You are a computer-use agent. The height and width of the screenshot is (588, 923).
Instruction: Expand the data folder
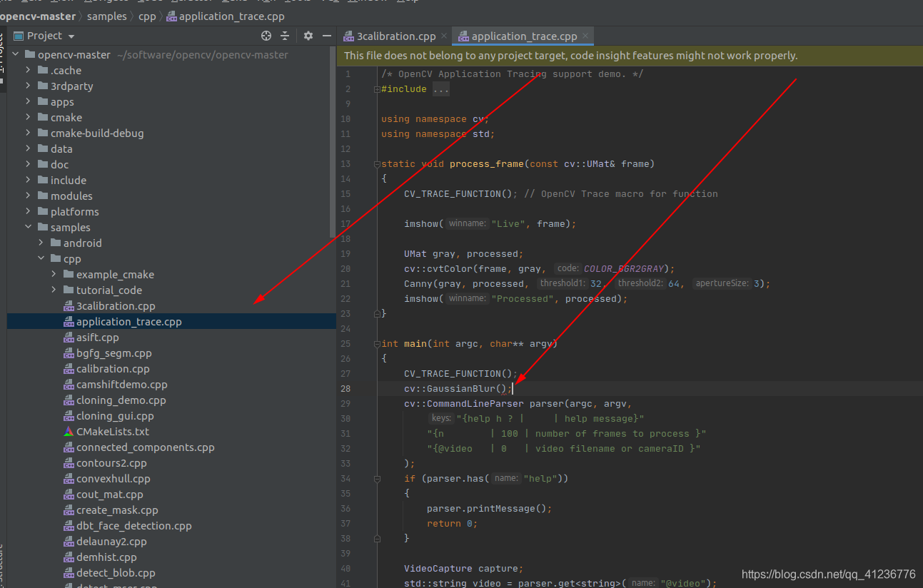(28, 149)
